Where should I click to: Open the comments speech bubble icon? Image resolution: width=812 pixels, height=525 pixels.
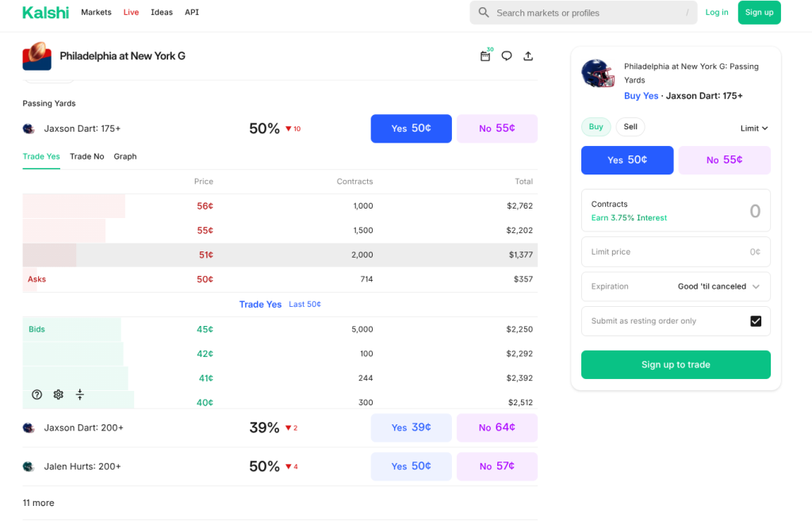[507, 56]
